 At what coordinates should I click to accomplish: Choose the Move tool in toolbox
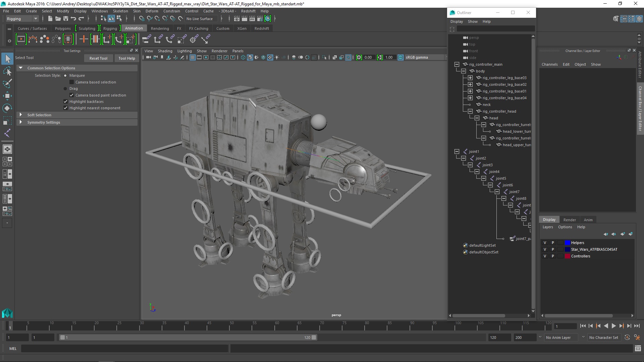7,96
